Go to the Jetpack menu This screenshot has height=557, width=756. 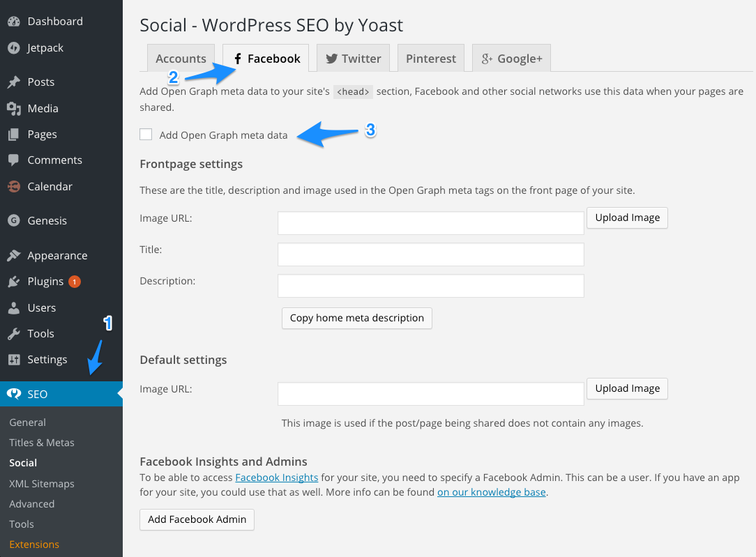pos(45,47)
